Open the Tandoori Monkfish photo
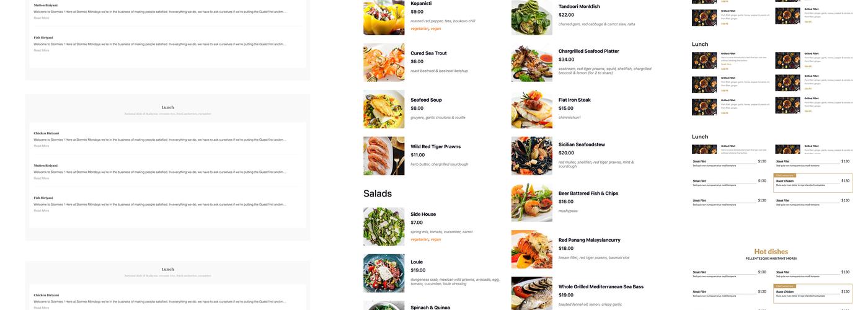This screenshot has height=310, width=868. pyautogui.click(x=531, y=17)
